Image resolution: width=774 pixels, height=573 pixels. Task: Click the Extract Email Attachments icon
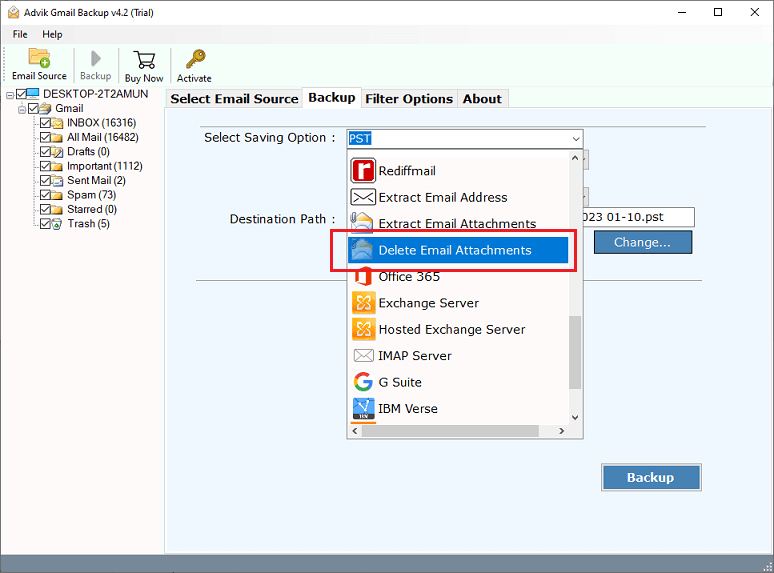point(363,224)
